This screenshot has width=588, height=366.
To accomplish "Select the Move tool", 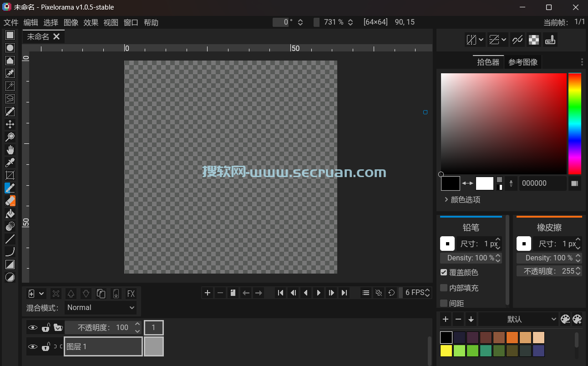I will tap(10, 124).
